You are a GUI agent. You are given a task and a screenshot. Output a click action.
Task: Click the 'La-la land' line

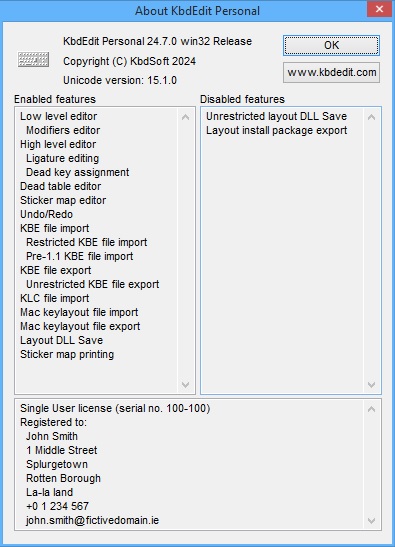click(x=50, y=492)
